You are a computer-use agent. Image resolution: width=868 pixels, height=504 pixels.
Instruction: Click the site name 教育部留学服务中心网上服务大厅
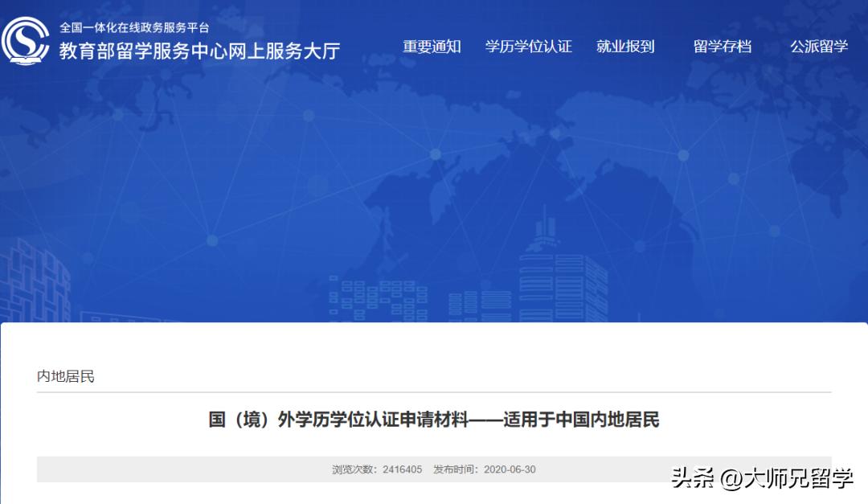coord(199,50)
